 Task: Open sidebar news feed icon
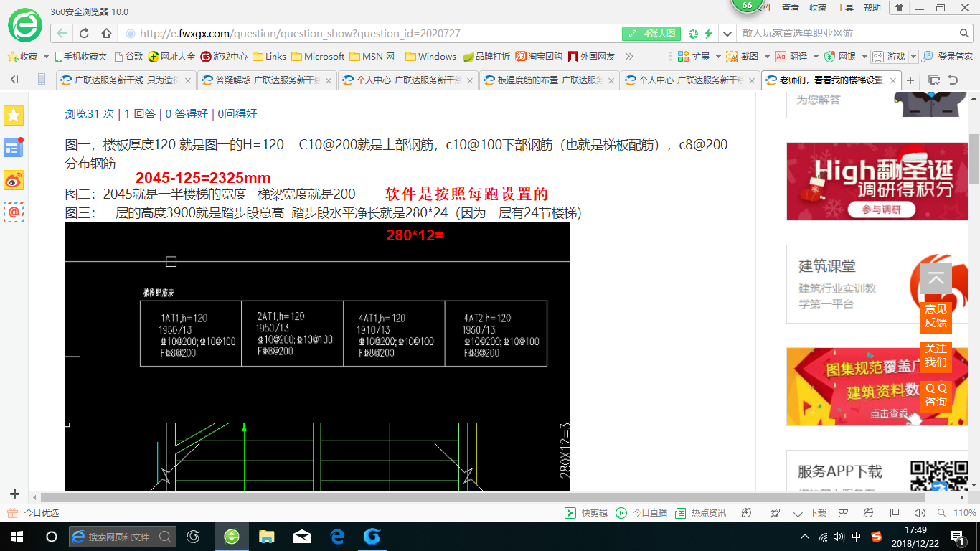[14, 147]
